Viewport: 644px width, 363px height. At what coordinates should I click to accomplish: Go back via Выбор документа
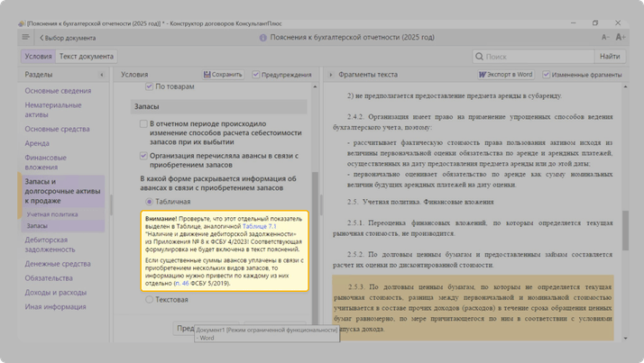[68, 38]
